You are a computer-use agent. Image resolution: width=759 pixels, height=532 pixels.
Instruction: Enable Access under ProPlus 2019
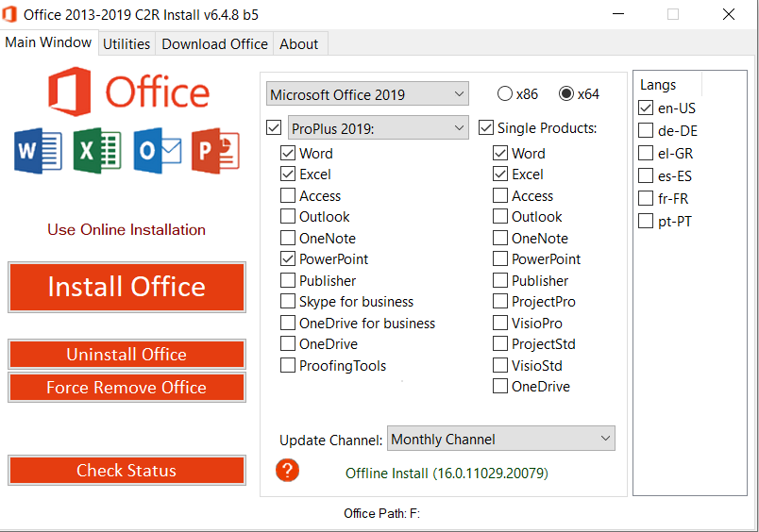click(288, 195)
